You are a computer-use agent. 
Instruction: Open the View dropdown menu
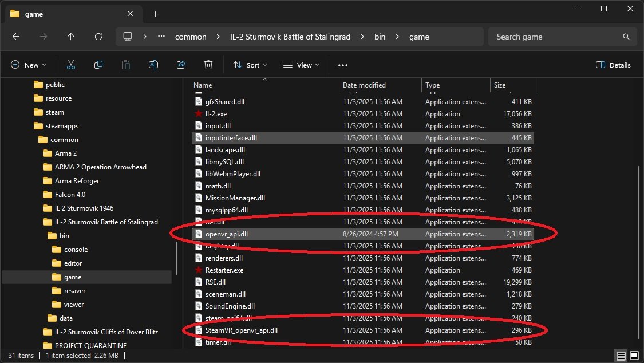[301, 65]
